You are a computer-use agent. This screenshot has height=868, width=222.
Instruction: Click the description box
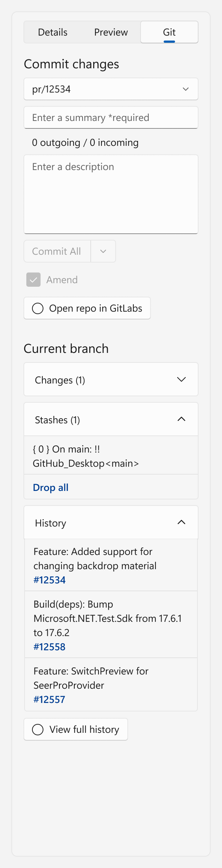111,194
